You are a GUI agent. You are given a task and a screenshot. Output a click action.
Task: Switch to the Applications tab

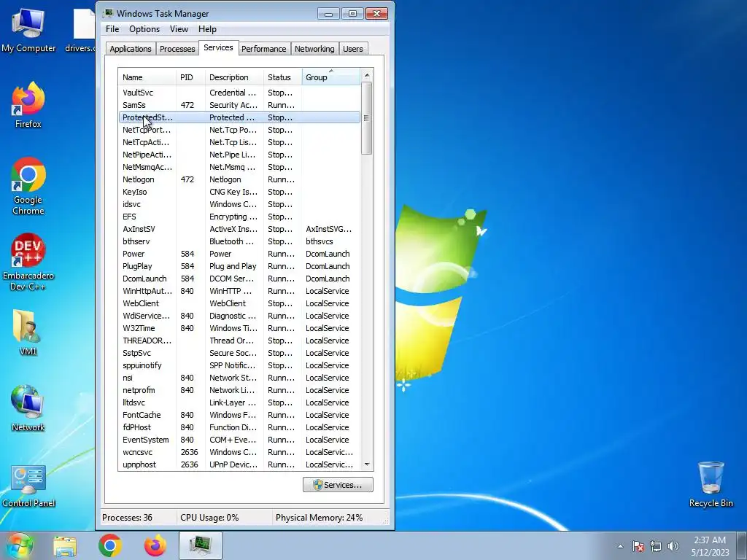131,49
